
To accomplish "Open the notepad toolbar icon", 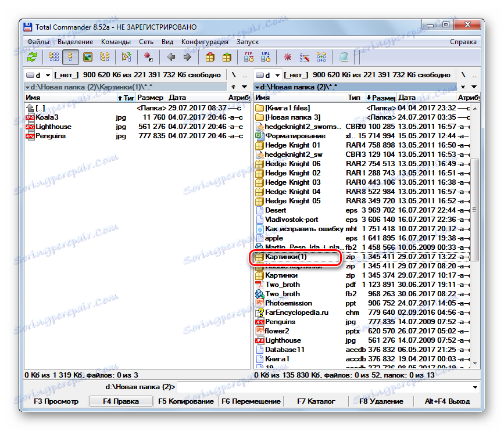I will click(x=344, y=58).
